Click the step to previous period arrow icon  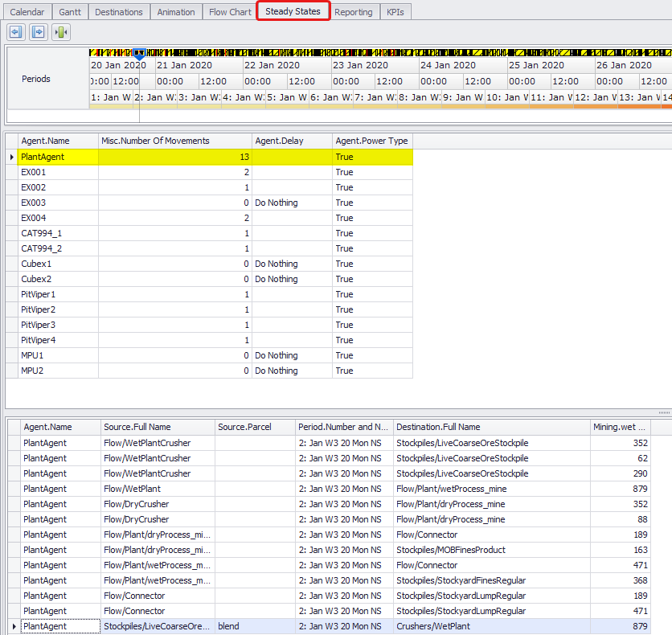[x=15, y=32]
